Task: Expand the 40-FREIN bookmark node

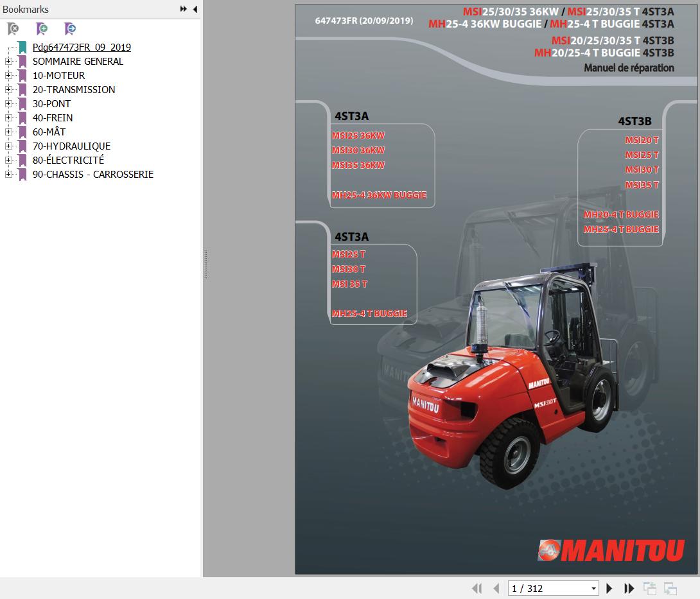Action: click(8, 118)
